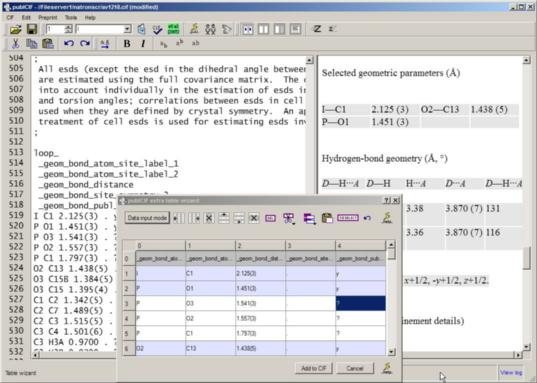
Task: Open the Edit menu
Action: [26, 17]
